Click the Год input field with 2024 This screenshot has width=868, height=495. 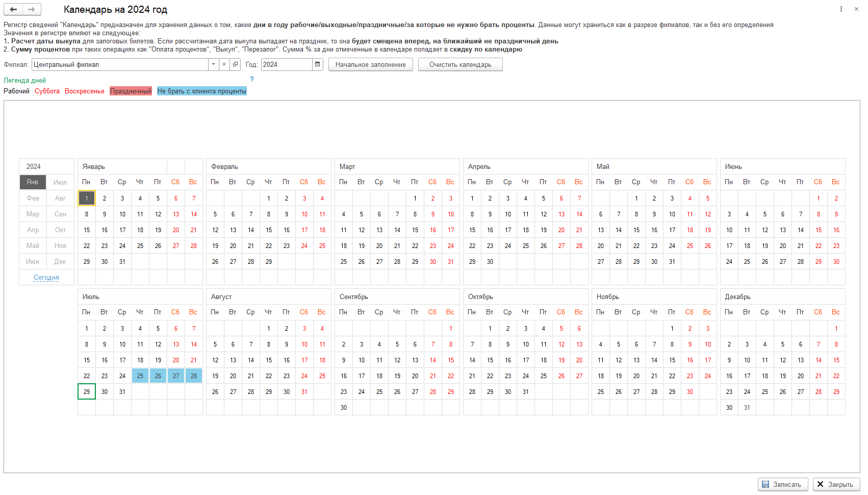[287, 64]
